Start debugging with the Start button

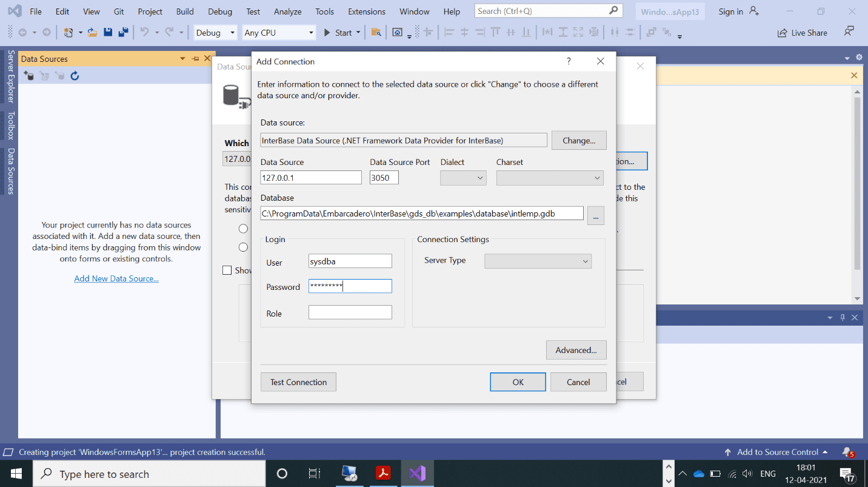(x=338, y=33)
